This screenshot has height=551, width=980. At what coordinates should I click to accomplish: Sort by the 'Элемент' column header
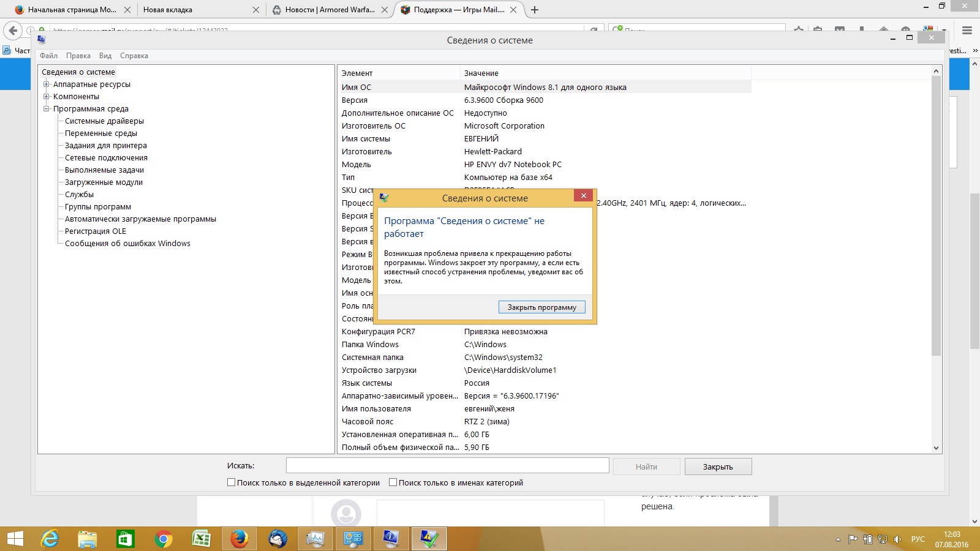click(399, 73)
